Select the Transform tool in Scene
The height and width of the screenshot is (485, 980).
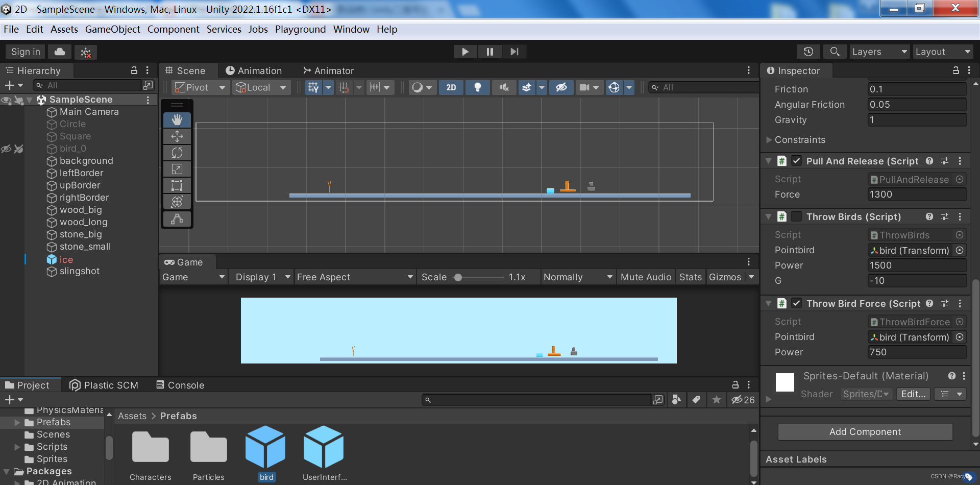click(177, 202)
